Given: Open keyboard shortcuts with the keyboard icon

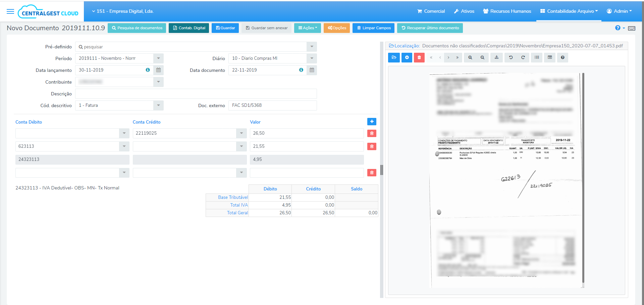Looking at the screenshot, I should click(x=632, y=28).
